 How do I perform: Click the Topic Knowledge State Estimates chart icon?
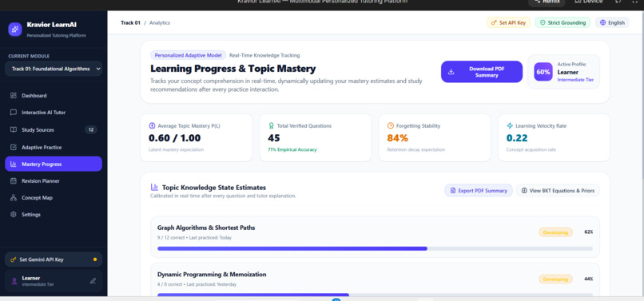pyautogui.click(x=154, y=188)
